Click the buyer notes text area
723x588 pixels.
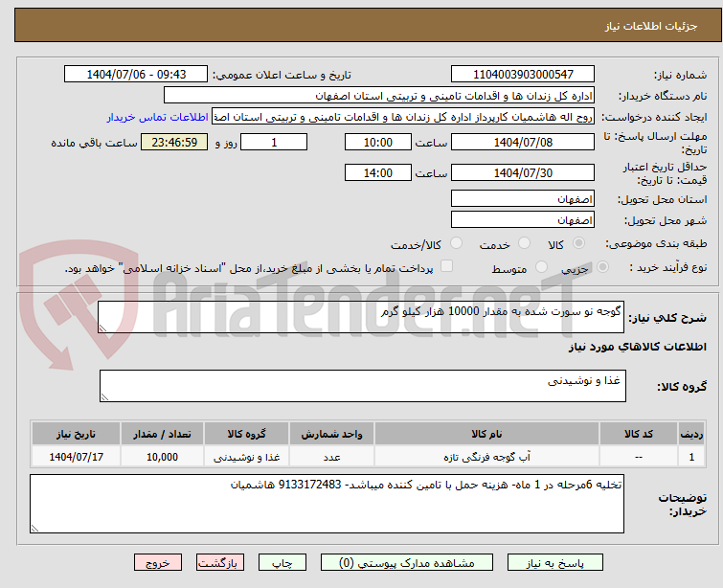(327, 504)
